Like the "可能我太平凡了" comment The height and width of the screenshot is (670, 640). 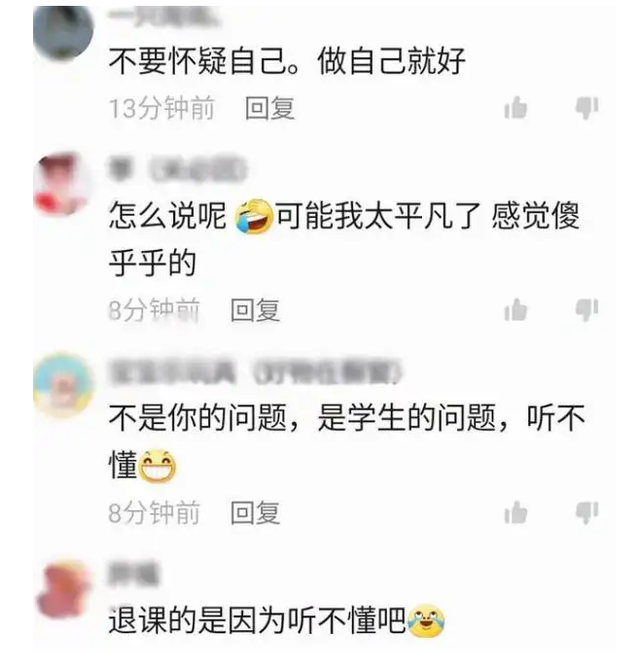click(516, 309)
